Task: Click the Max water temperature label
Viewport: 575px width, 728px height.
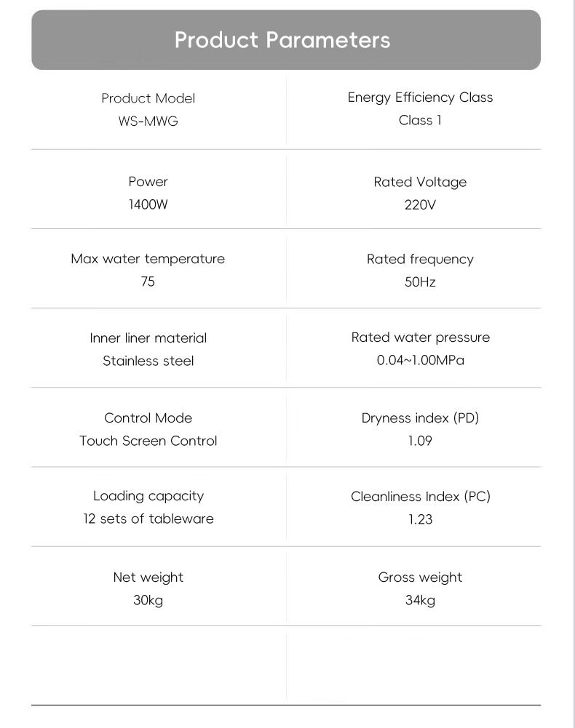Action: [148, 259]
